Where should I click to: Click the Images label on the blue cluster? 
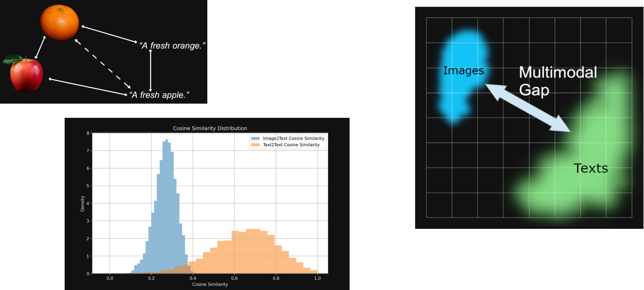(x=463, y=71)
